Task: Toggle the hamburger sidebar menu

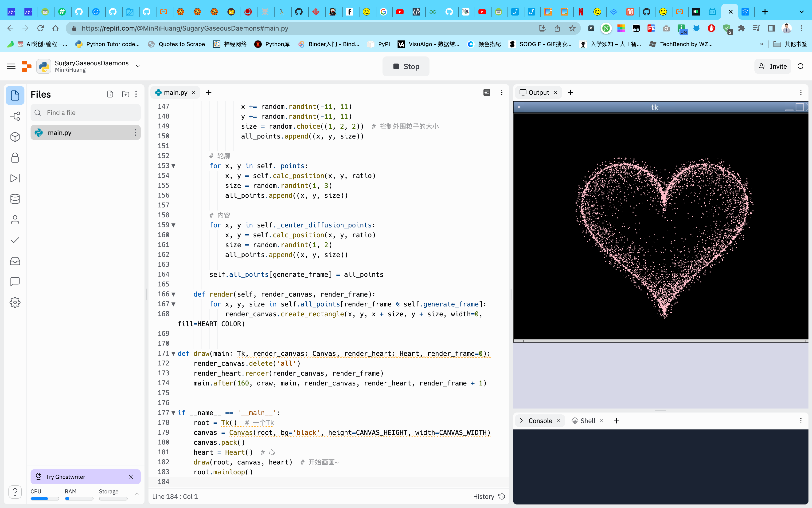Action: (x=11, y=67)
